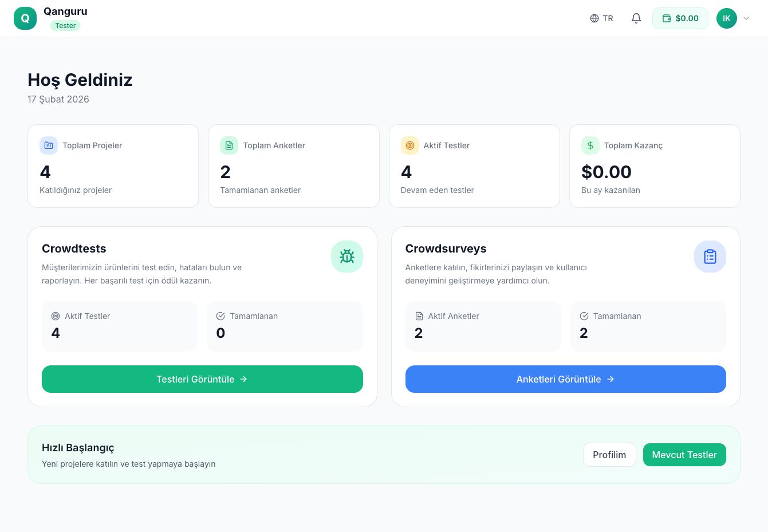Click the dollar icon on Toplam Kazanç card

(590, 145)
